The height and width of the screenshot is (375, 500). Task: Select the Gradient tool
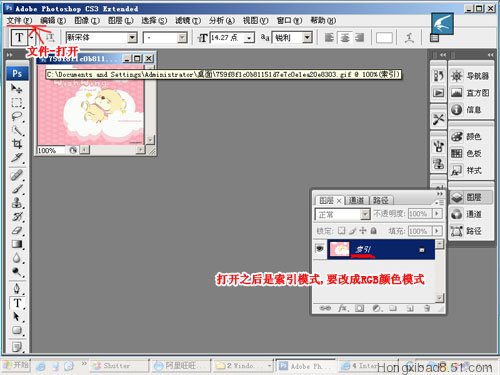pyautogui.click(x=16, y=244)
